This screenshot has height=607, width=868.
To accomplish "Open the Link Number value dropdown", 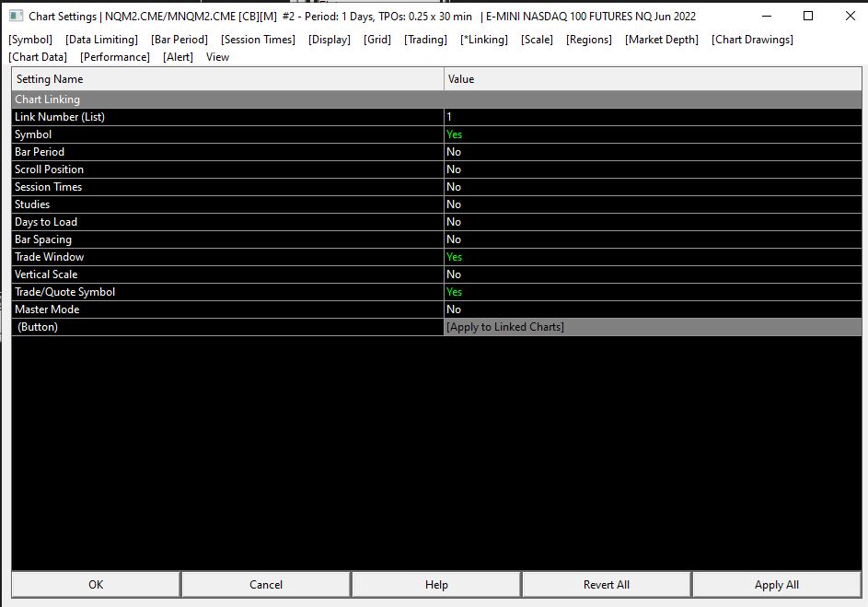I will pyautogui.click(x=653, y=117).
